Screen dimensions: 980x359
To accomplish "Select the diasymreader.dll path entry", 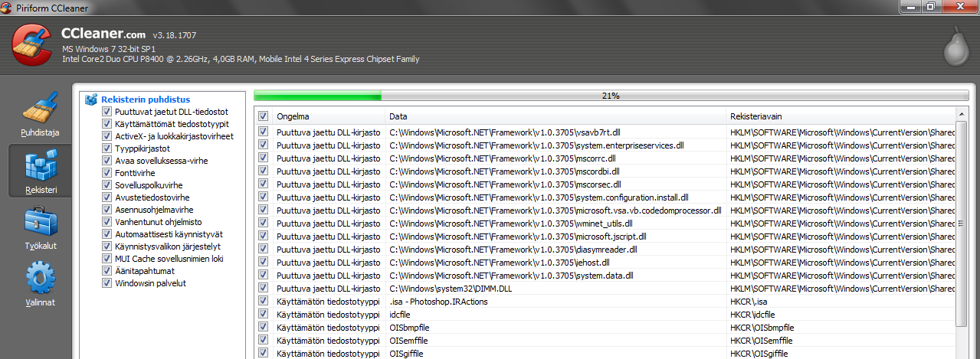I will tap(513, 250).
